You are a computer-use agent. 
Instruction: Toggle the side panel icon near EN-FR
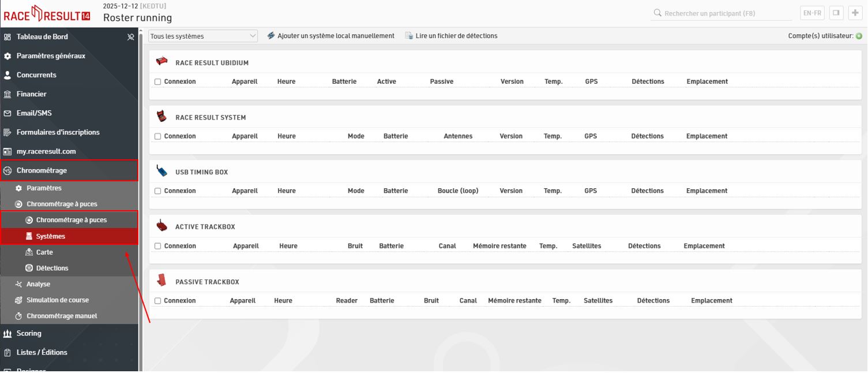coord(836,13)
